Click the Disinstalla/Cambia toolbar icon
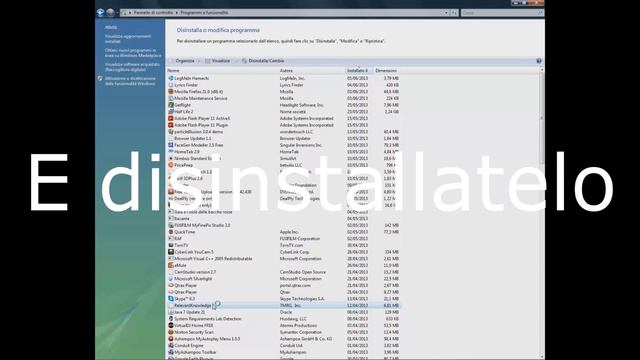This screenshot has width=640, height=360. 244,61
